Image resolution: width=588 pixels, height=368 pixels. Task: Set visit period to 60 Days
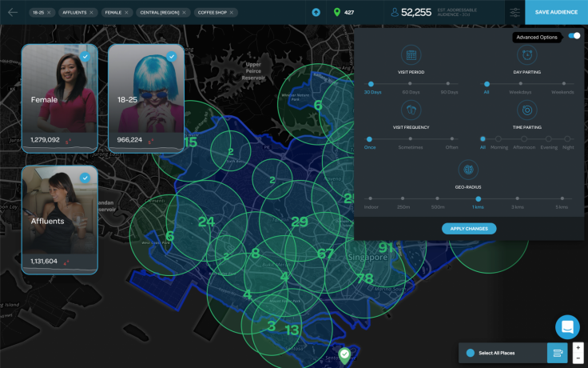click(410, 84)
